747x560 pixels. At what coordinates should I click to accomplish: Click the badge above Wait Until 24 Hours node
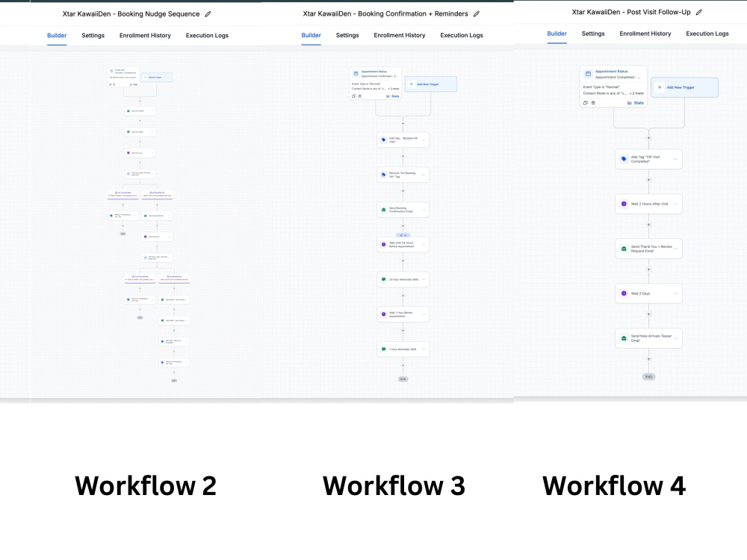(x=403, y=235)
